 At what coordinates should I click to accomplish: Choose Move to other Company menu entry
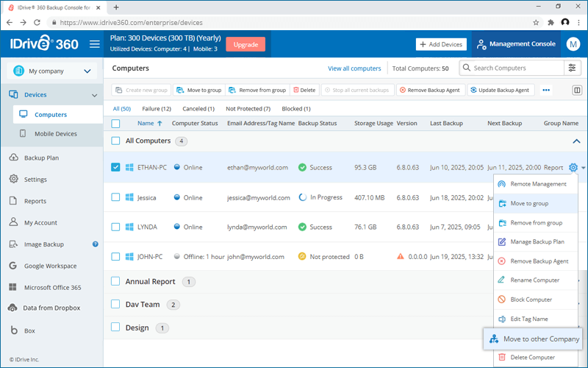[x=533, y=339]
